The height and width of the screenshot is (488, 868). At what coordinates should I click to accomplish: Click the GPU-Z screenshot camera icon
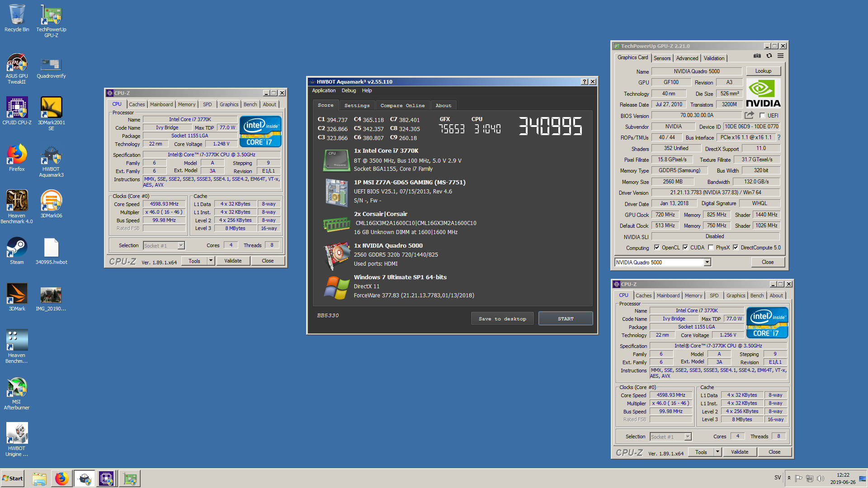coord(757,56)
